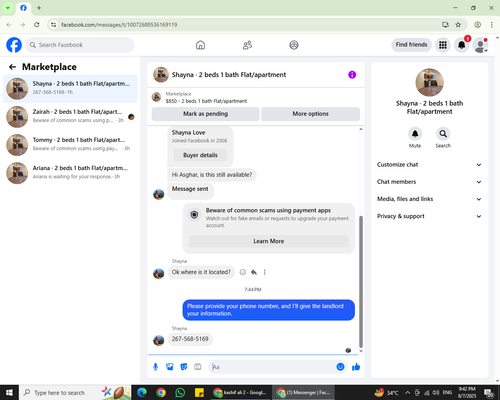Open the taskbar volume speaker icon

tap(436, 393)
